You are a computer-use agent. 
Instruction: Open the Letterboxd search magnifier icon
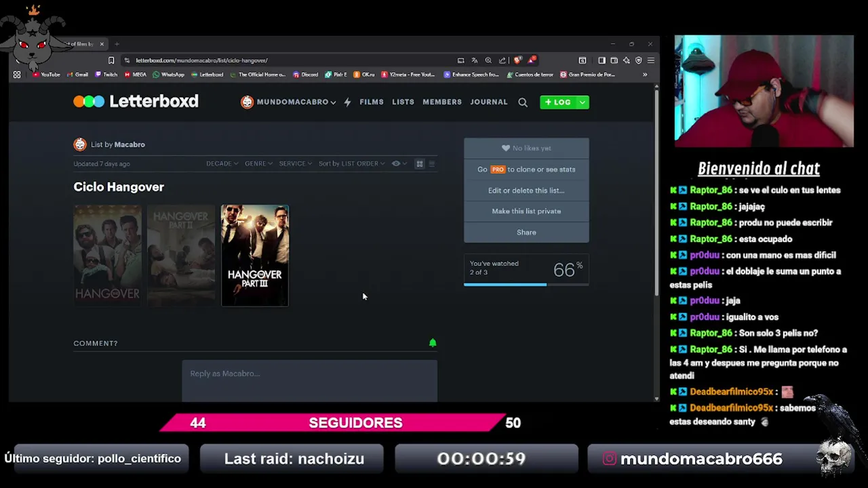(x=523, y=102)
